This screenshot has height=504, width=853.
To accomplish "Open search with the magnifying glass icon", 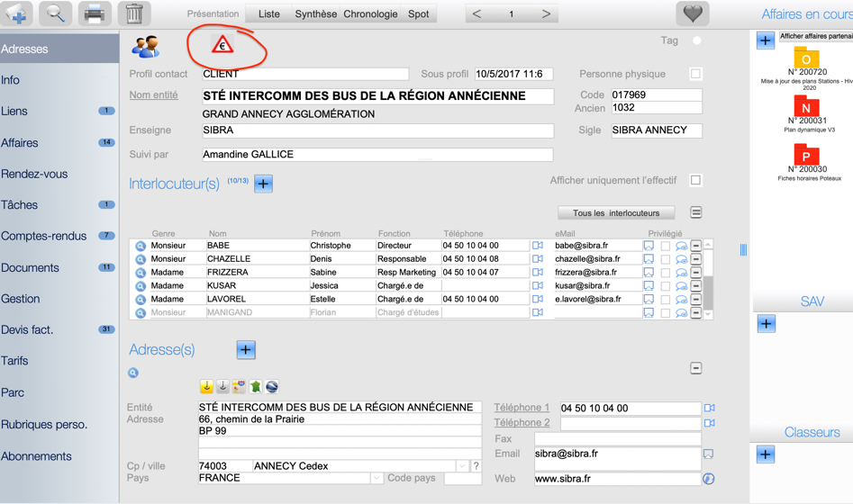I will pos(56,13).
